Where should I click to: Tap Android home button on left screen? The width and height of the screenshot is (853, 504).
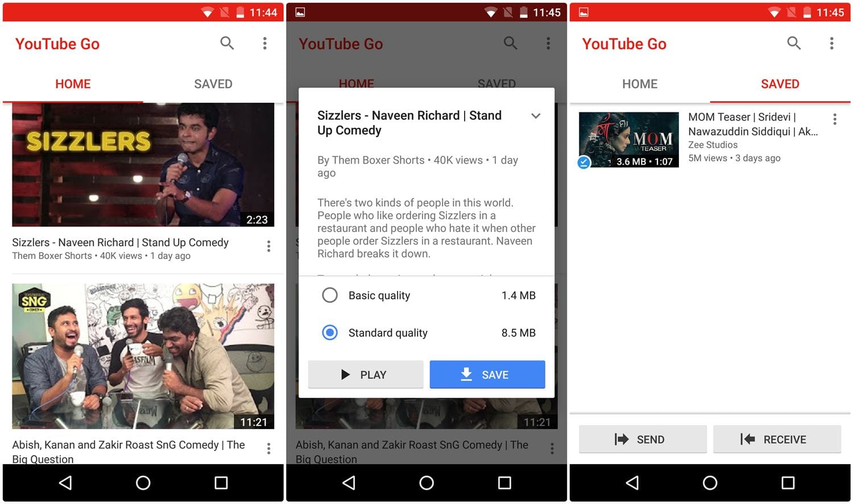[143, 483]
